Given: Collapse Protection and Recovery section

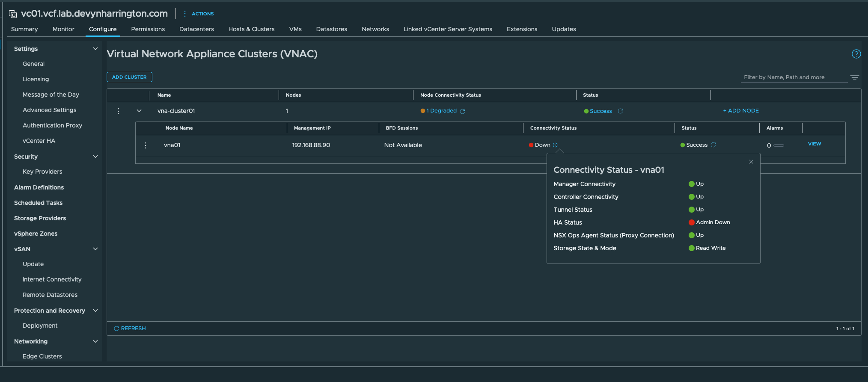Looking at the screenshot, I should (x=95, y=311).
